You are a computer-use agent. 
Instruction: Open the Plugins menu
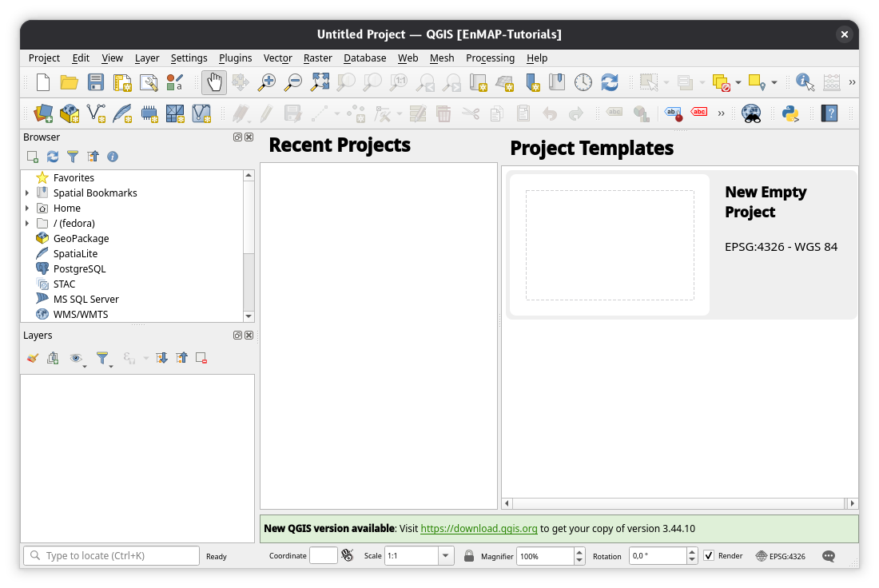(236, 58)
